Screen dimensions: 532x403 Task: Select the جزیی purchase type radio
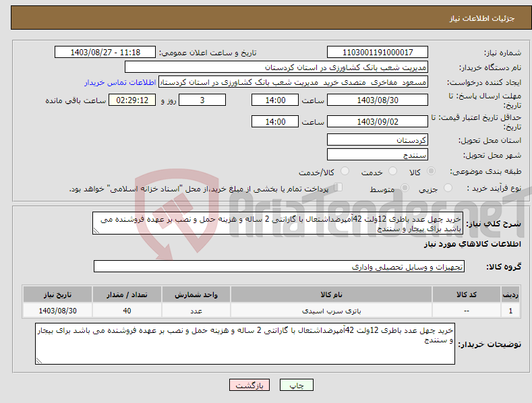448,187
